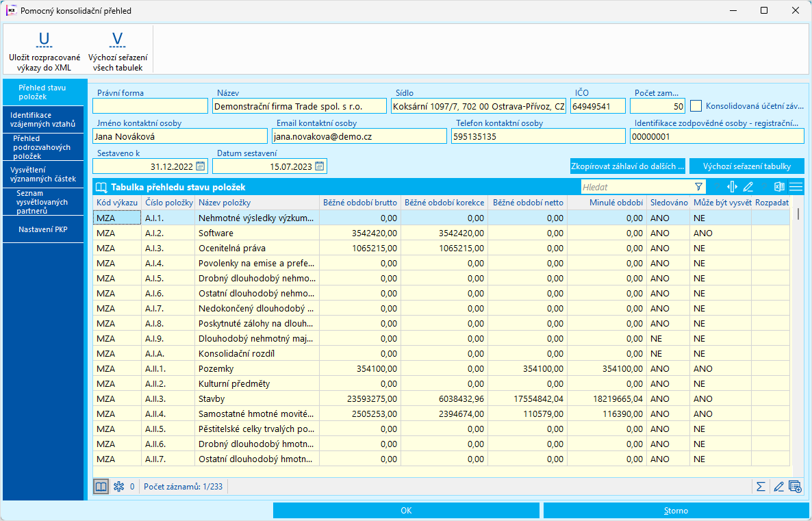Open the 'Nastavení PKP' side tab
812x521 pixels.
click(43, 229)
